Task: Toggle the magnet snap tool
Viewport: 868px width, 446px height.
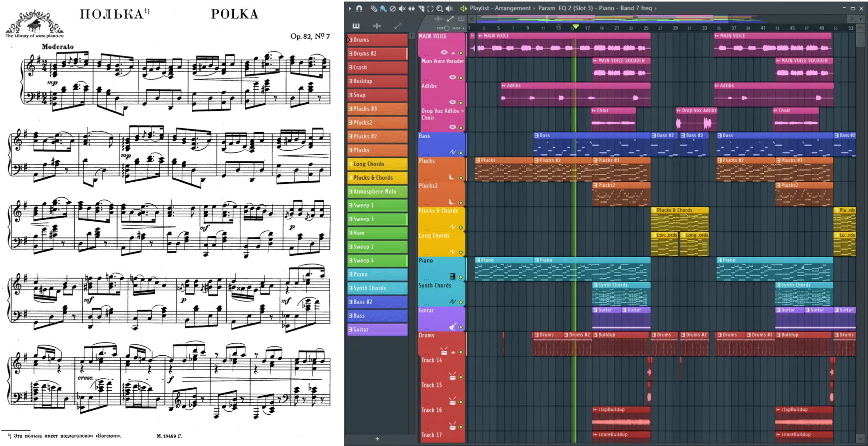Action: click(x=359, y=8)
